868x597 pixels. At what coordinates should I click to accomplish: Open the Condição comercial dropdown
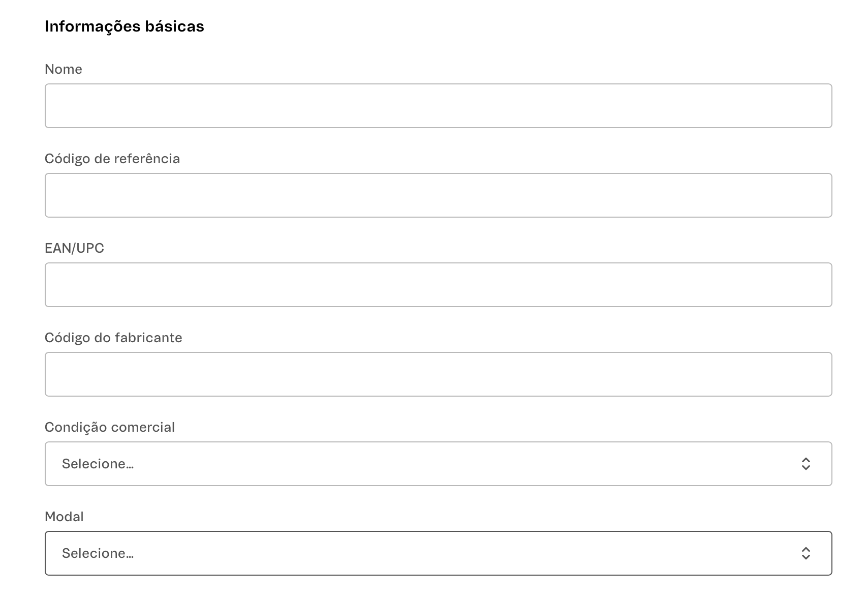click(438, 464)
